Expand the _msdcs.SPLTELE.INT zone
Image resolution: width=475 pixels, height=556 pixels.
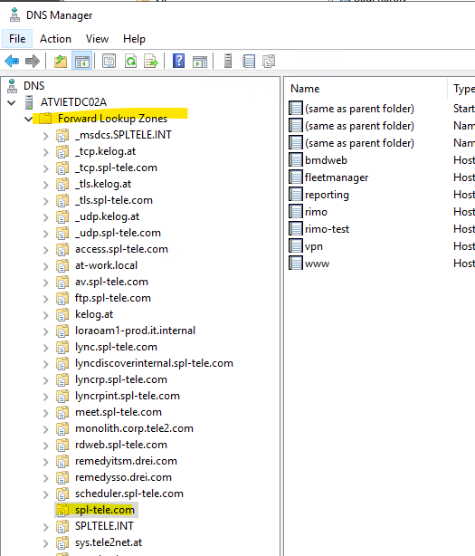45,135
